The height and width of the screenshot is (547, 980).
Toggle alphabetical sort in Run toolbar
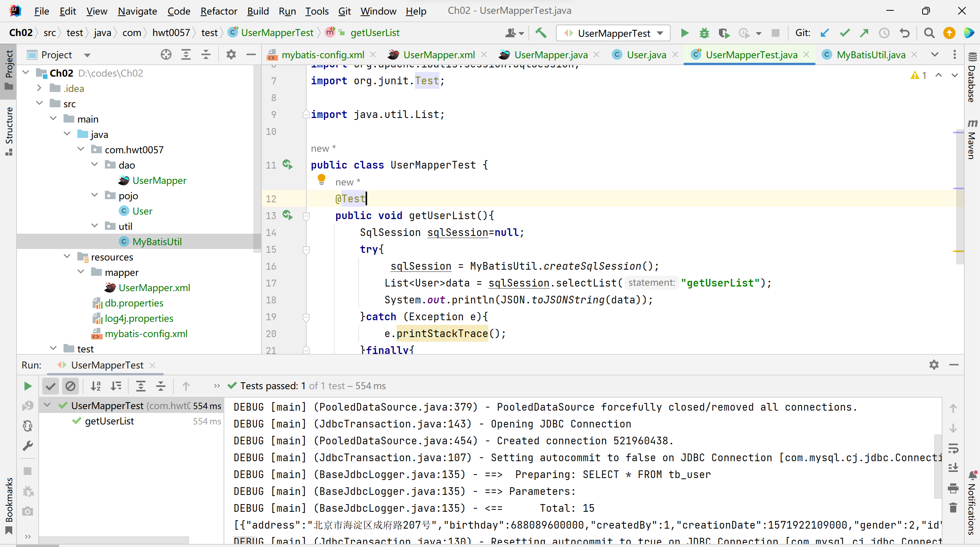[x=96, y=386]
